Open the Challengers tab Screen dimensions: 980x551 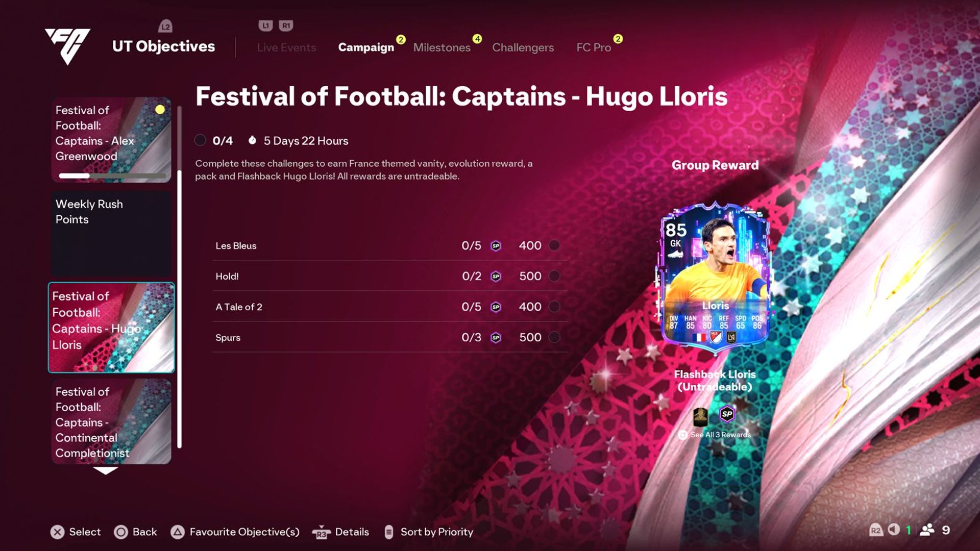click(x=523, y=47)
